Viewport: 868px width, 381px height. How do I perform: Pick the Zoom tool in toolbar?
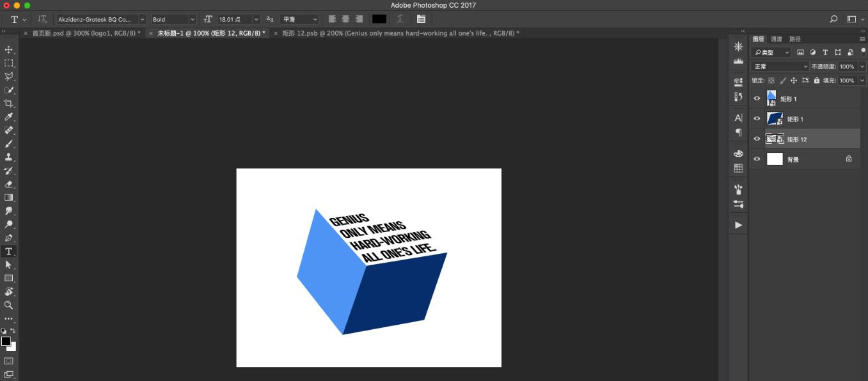9,305
